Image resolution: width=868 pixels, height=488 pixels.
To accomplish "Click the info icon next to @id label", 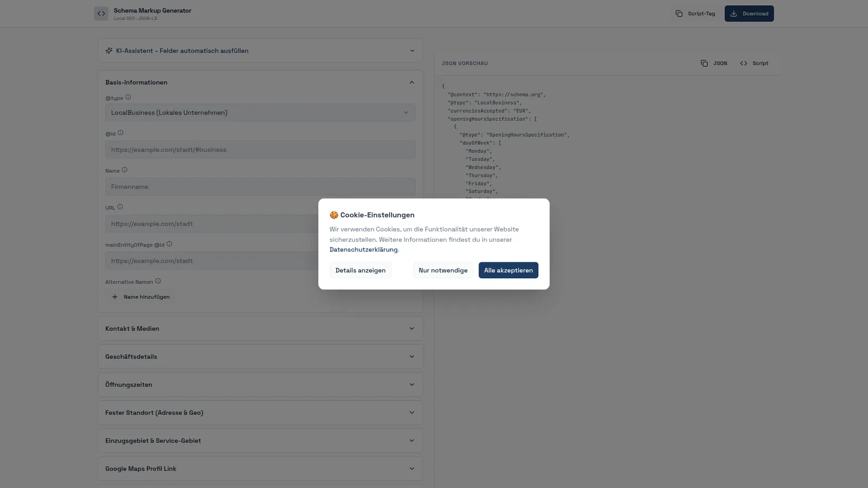I will point(120,133).
